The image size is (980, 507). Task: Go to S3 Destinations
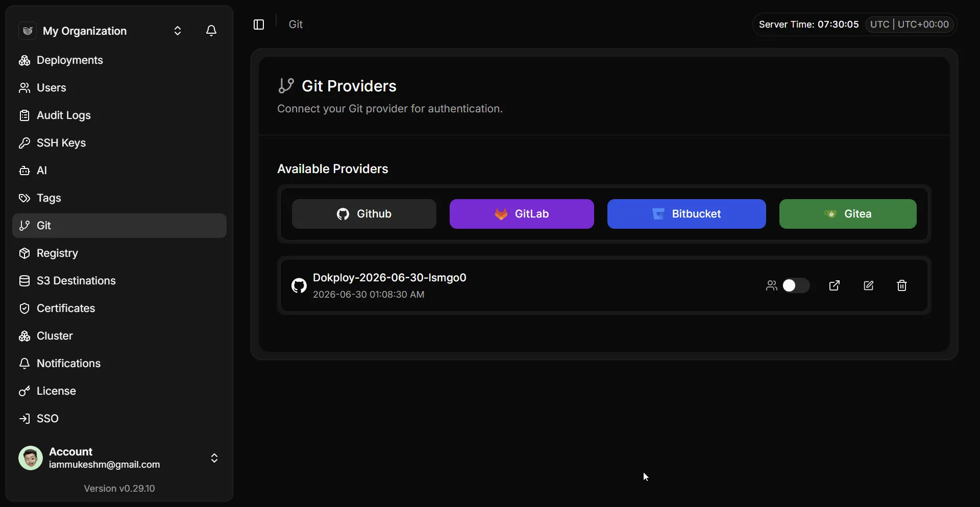coord(119,281)
